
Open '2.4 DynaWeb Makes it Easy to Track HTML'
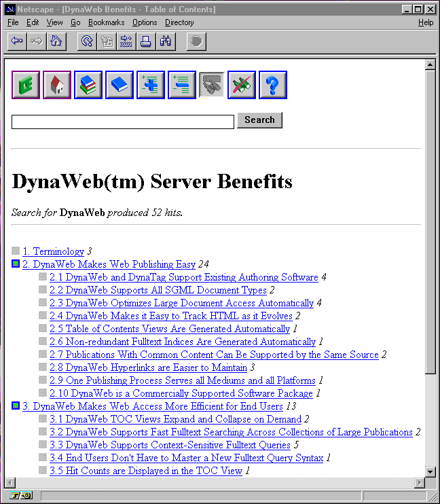(171, 316)
